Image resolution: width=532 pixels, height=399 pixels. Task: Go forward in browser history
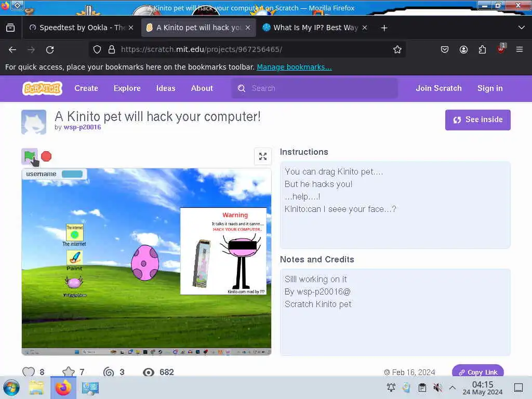point(31,50)
